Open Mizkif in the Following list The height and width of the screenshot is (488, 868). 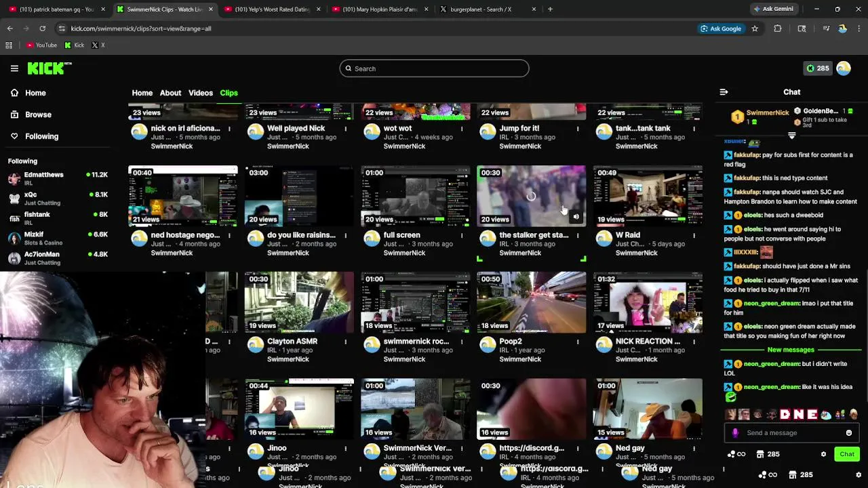pos(58,238)
